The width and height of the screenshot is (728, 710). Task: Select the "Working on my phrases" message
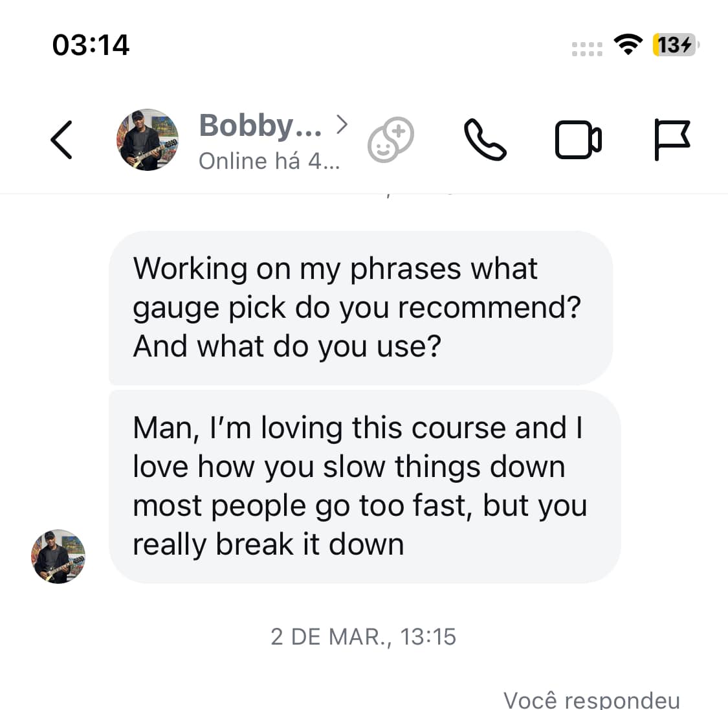pos(360,307)
